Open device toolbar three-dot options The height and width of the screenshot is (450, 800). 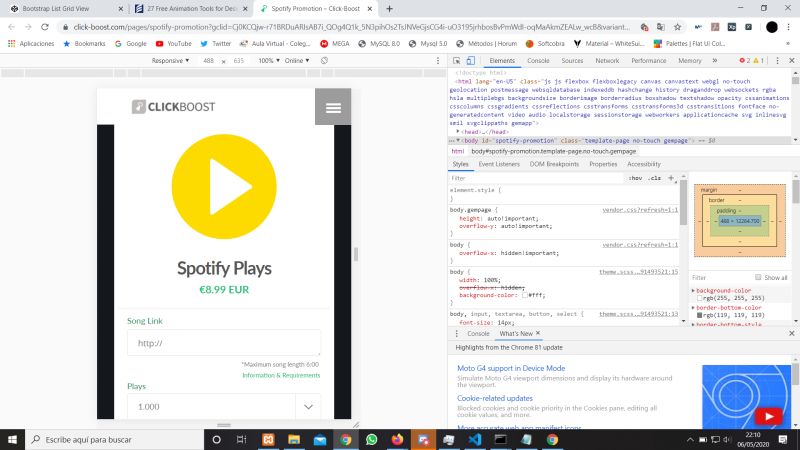pyautogui.click(x=438, y=61)
